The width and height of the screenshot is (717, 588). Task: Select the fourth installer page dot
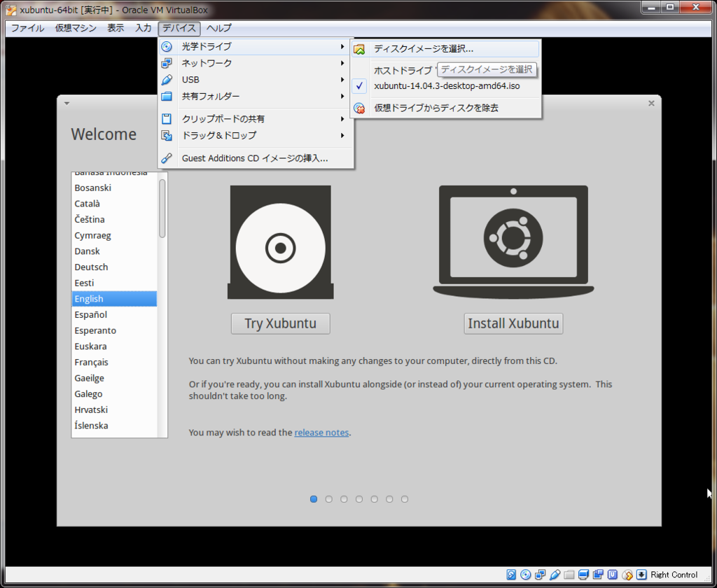pos(359,499)
